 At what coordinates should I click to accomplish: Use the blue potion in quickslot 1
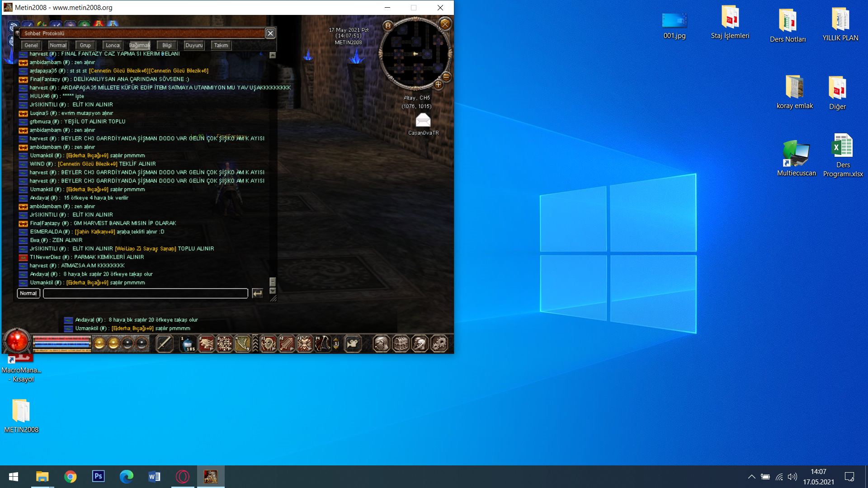(x=188, y=344)
